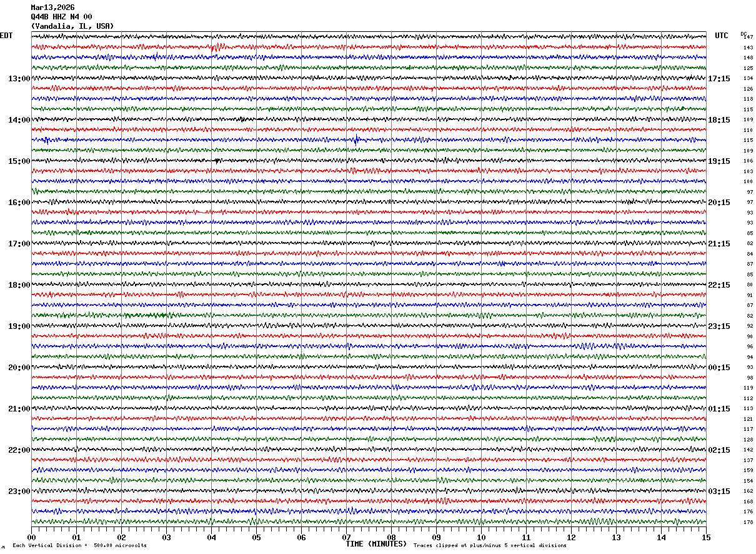Click minute tick label "04" on time axis
The height and width of the screenshot is (554, 756).
click(x=211, y=537)
